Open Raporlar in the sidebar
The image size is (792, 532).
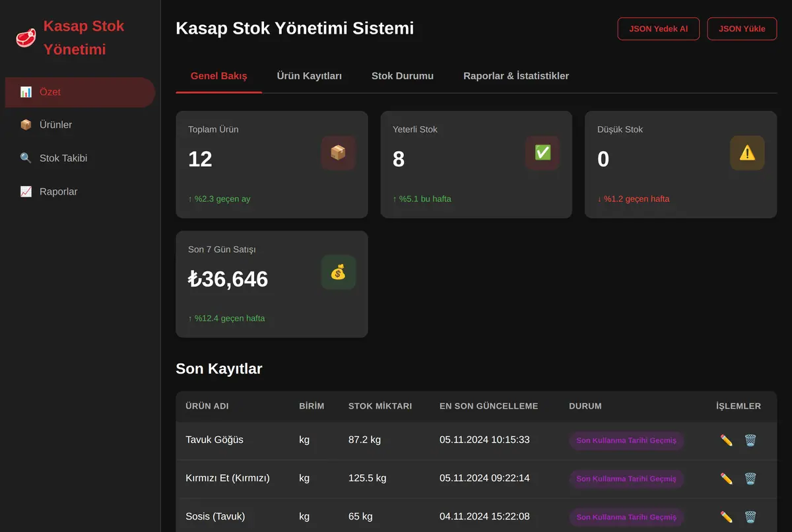[x=80, y=191]
